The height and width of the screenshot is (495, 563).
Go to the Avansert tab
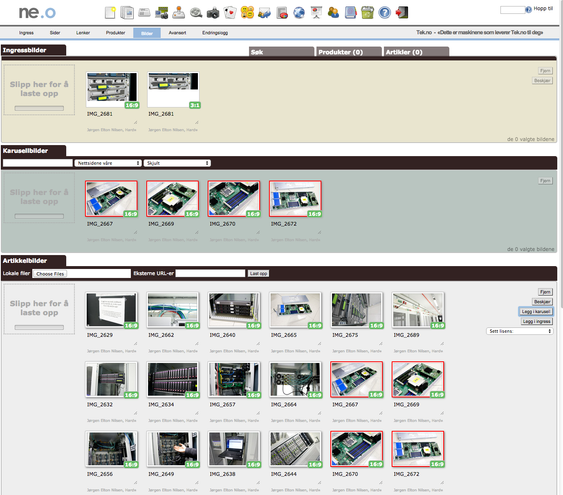177,33
